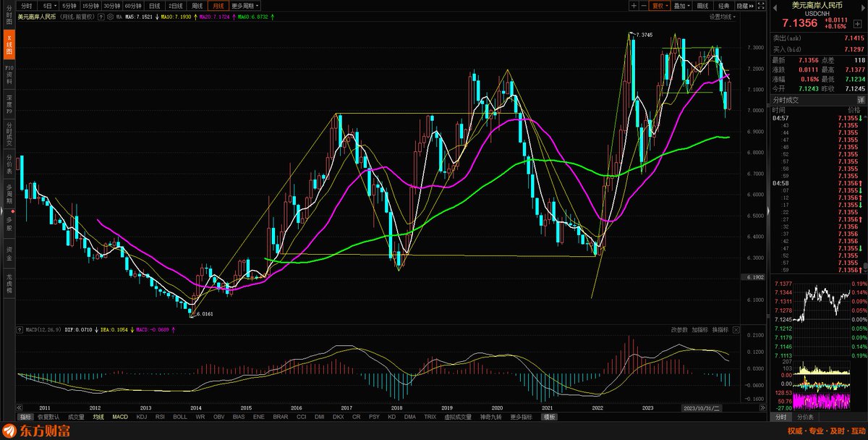
Task: Go to next instrument arrow at top right
Action: [863, 8]
